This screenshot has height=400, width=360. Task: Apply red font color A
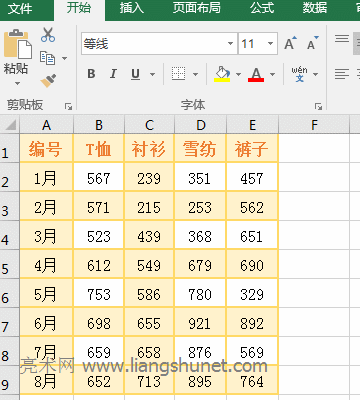[x=256, y=74]
